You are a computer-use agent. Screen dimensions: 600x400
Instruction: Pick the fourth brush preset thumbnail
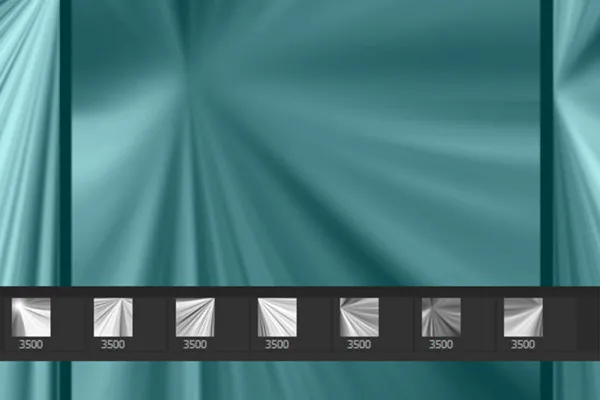tap(277, 317)
